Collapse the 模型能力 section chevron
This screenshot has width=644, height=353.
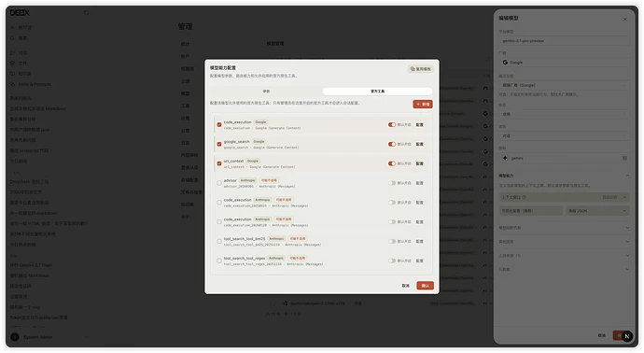coord(627,176)
